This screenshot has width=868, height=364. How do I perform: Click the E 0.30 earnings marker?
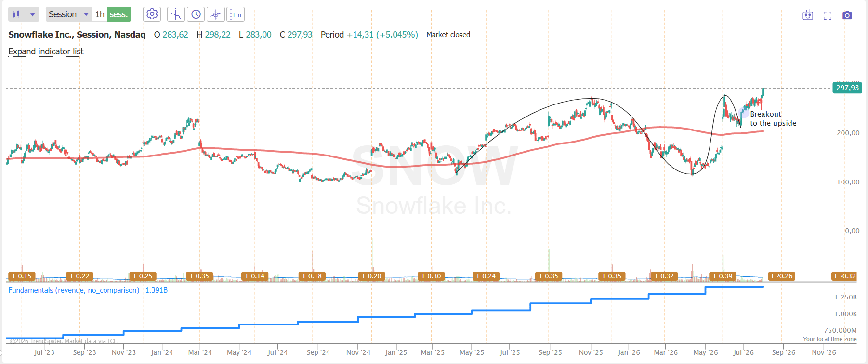[x=431, y=276]
